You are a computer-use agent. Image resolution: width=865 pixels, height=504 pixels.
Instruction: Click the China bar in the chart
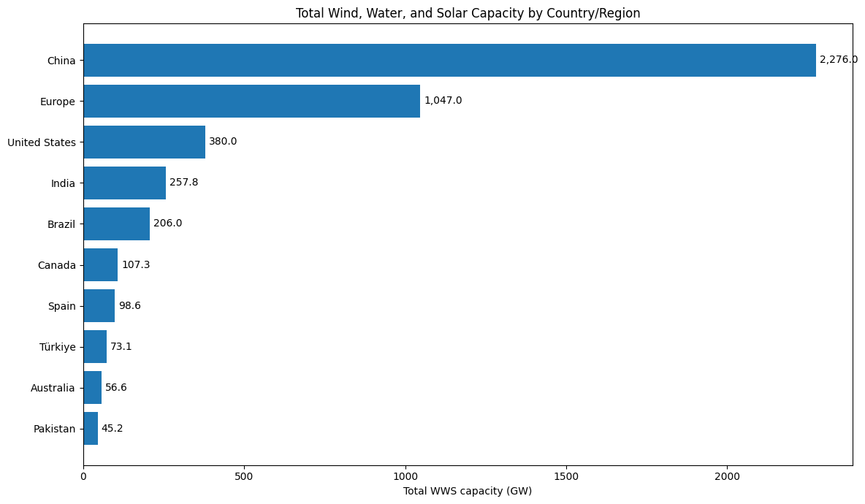[449, 60]
